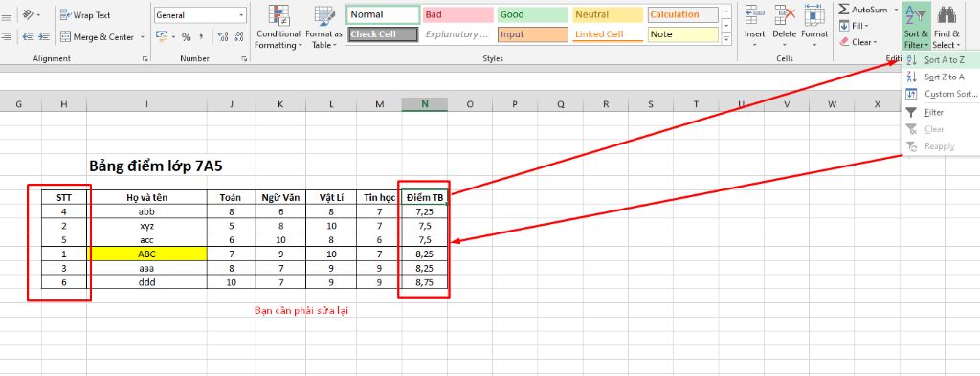Open the General number format combo box
The height and width of the screenshot is (376, 980).
click(200, 14)
